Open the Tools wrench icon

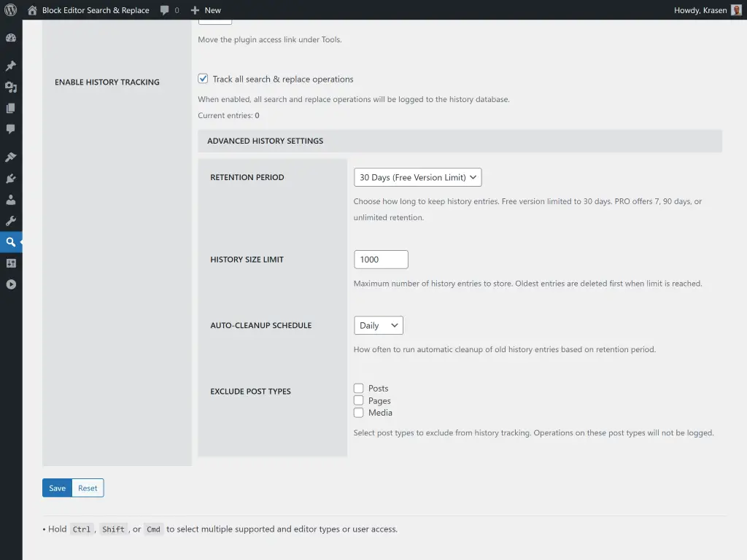(10, 220)
